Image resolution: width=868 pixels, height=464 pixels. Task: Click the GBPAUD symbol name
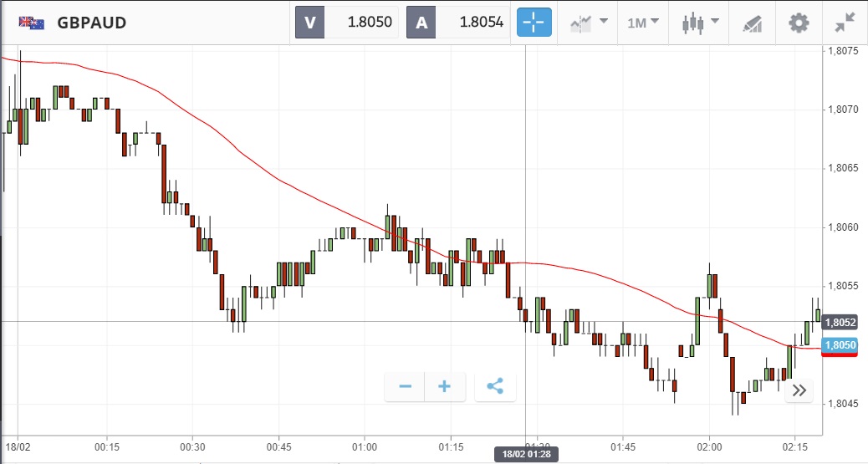pyautogui.click(x=92, y=23)
